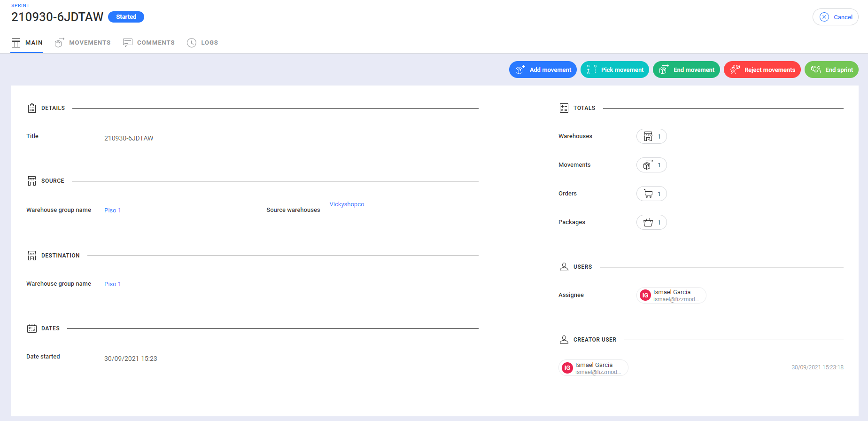
Task: Click the Add movement box-plus icon
Action: pyautogui.click(x=520, y=70)
